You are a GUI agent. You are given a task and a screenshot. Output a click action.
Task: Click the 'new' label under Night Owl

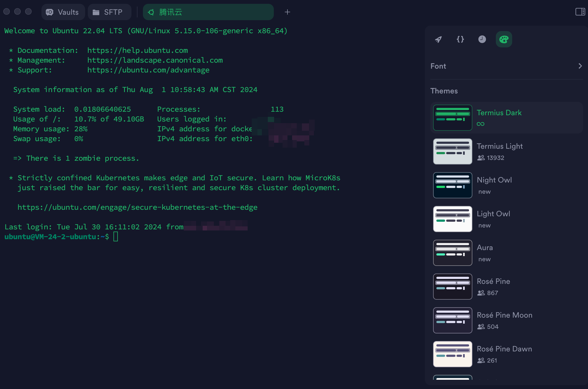[485, 192]
